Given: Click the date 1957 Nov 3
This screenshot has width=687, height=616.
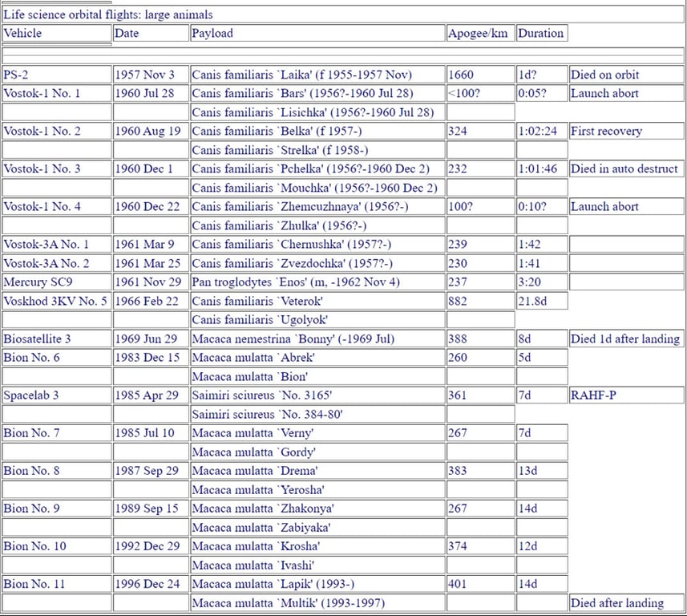Looking at the screenshot, I should point(151,75).
